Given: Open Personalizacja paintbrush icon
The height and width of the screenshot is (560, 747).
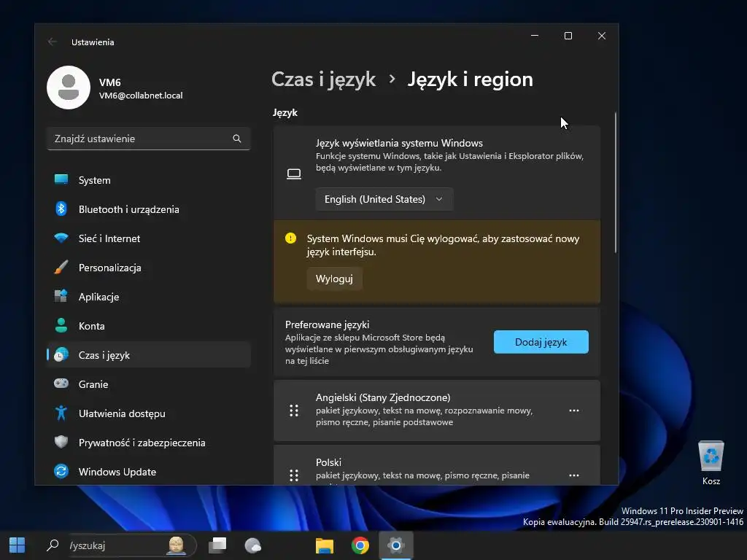Looking at the screenshot, I should (x=61, y=267).
